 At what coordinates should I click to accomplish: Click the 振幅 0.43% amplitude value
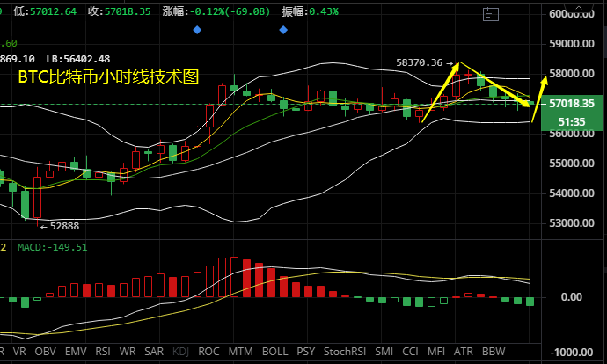point(310,11)
